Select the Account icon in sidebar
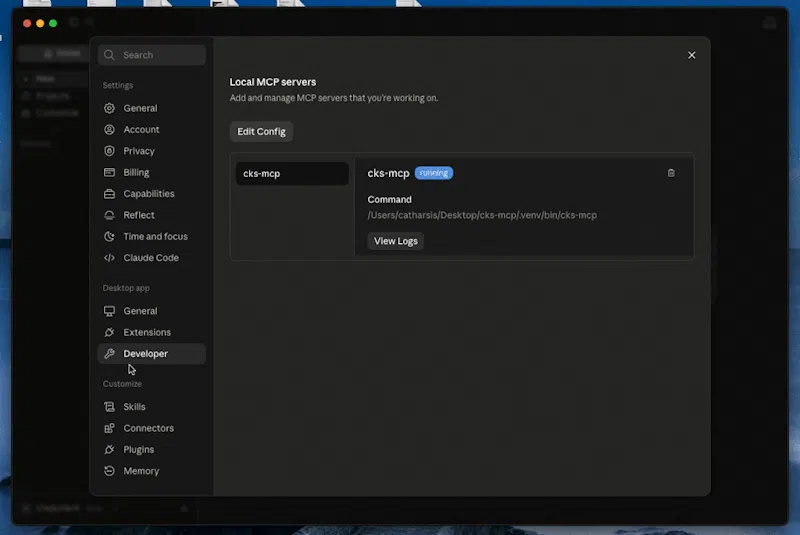This screenshot has width=800, height=535. [x=109, y=130]
